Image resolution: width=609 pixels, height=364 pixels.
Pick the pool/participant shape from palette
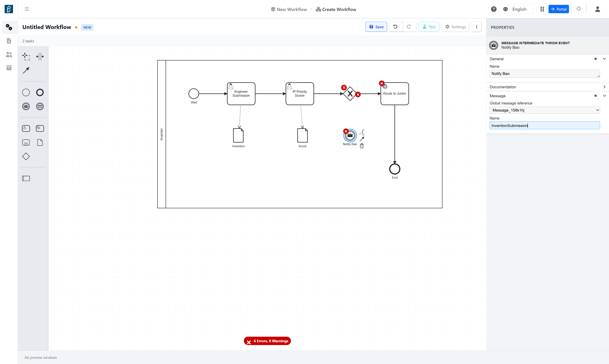tap(26, 179)
